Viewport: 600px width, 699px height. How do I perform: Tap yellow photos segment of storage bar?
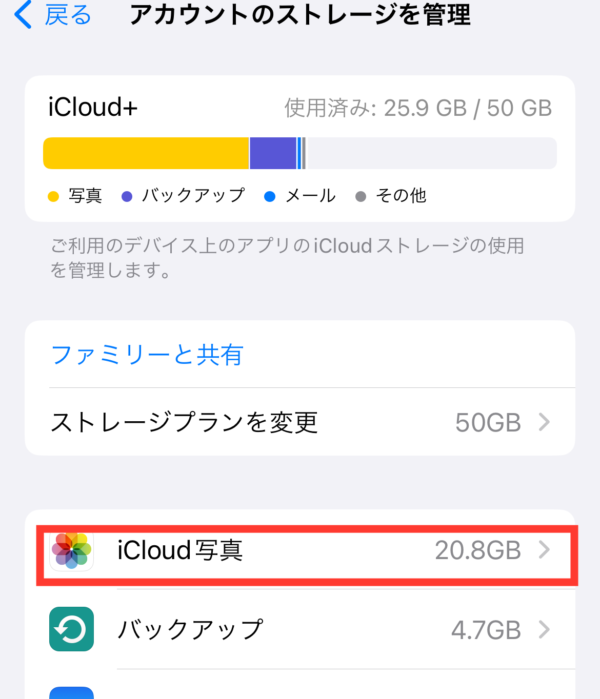(x=146, y=153)
